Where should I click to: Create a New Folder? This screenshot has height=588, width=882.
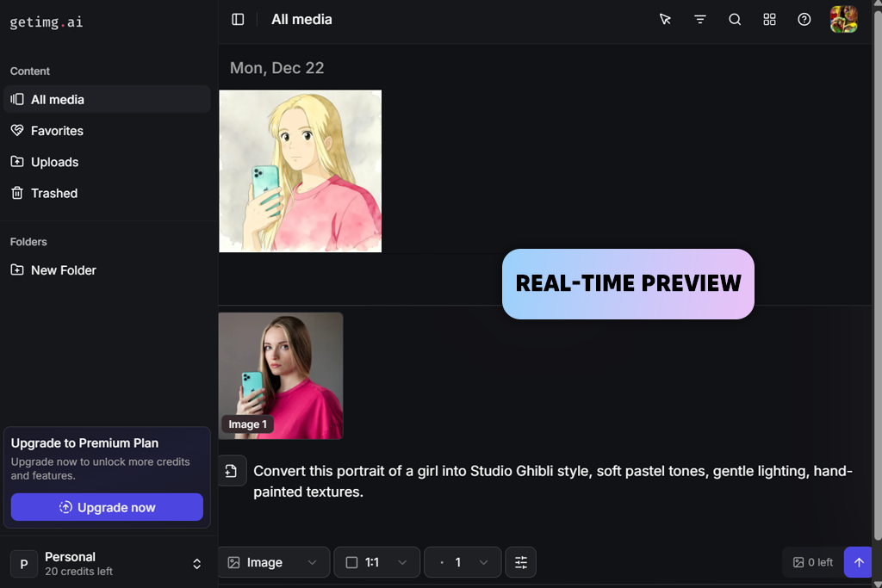click(107, 270)
